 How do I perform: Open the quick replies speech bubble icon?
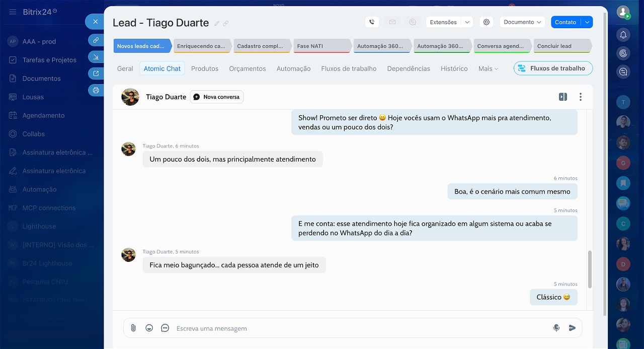[165, 328]
